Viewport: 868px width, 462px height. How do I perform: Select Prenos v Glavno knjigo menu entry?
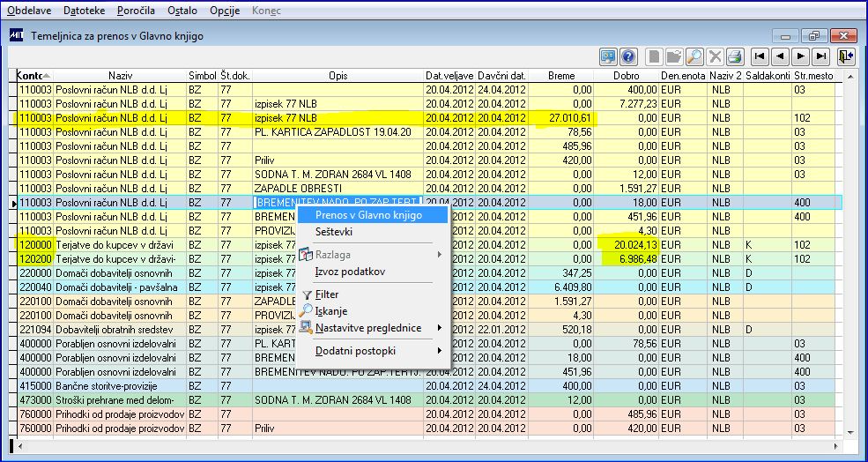coord(368,215)
